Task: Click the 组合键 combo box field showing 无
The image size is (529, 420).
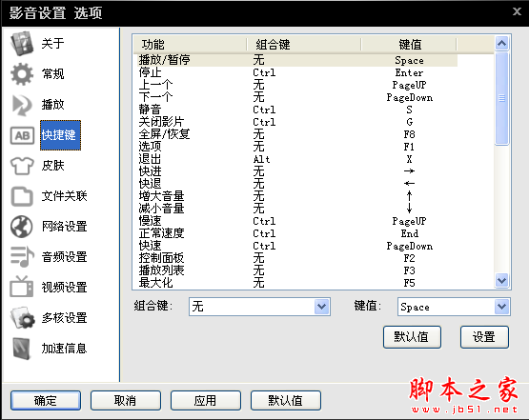Action: click(259, 307)
